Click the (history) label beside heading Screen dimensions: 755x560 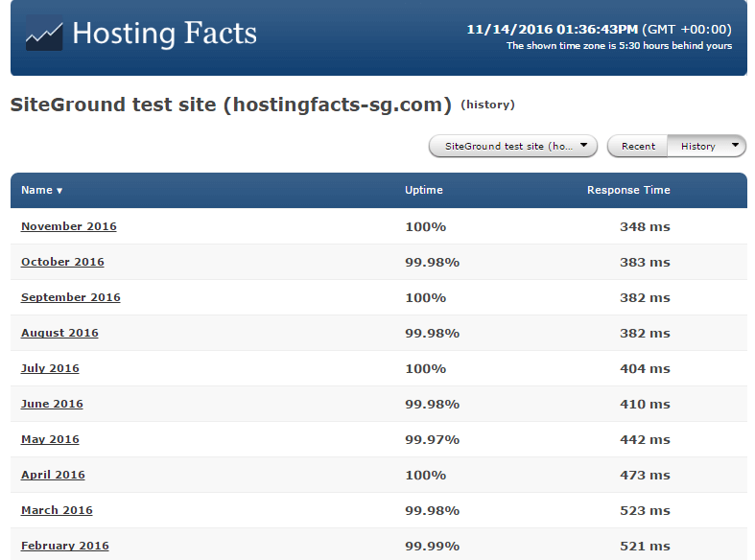(487, 105)
